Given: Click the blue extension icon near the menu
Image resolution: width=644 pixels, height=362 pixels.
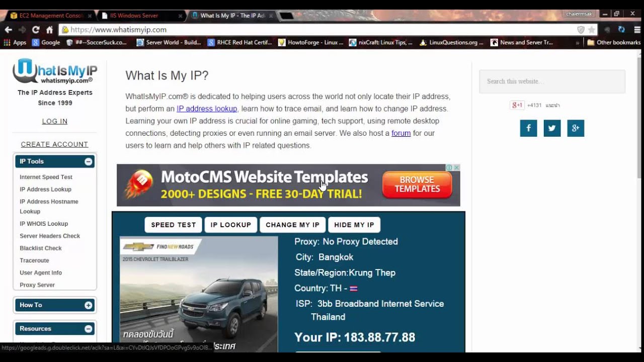Looking at the screenshot, I should (x=621, y=30).
